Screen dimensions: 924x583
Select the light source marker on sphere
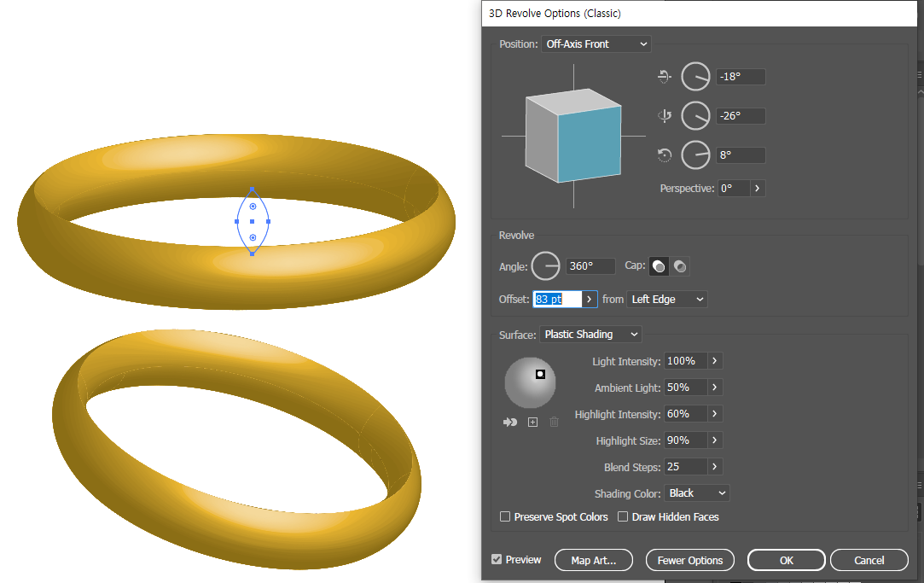(540, 375)
